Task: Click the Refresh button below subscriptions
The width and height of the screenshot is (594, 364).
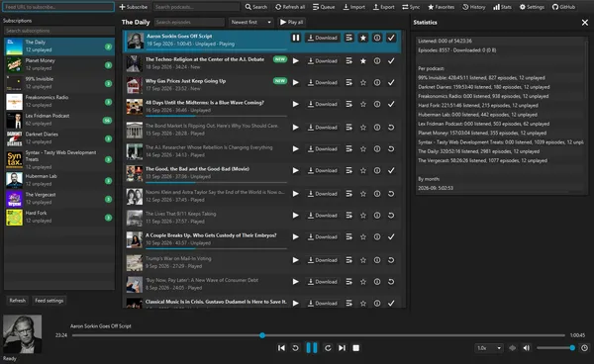Action: tap(18, 301)
